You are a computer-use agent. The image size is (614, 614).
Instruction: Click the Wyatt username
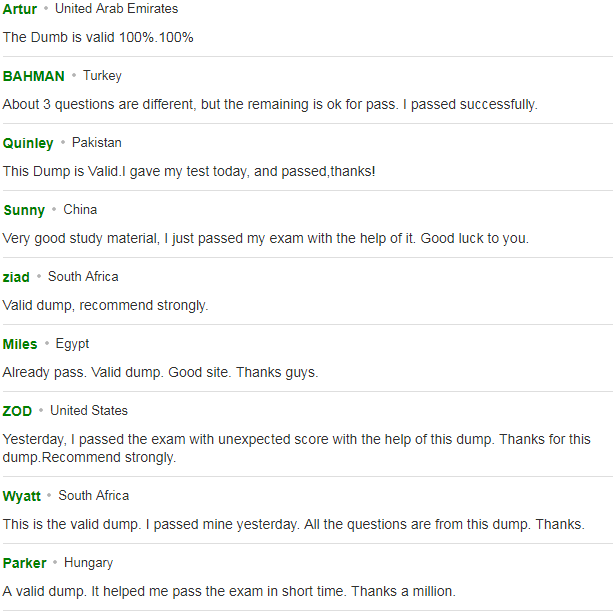[x=22, y=496]
